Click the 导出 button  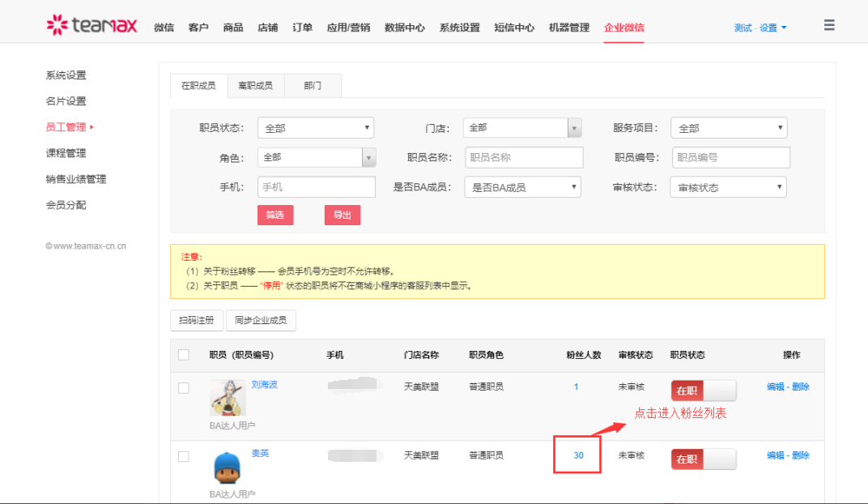tap(343, 215)
